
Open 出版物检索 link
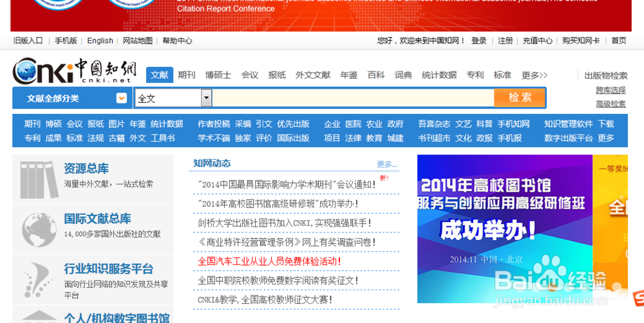pos(606,75)
